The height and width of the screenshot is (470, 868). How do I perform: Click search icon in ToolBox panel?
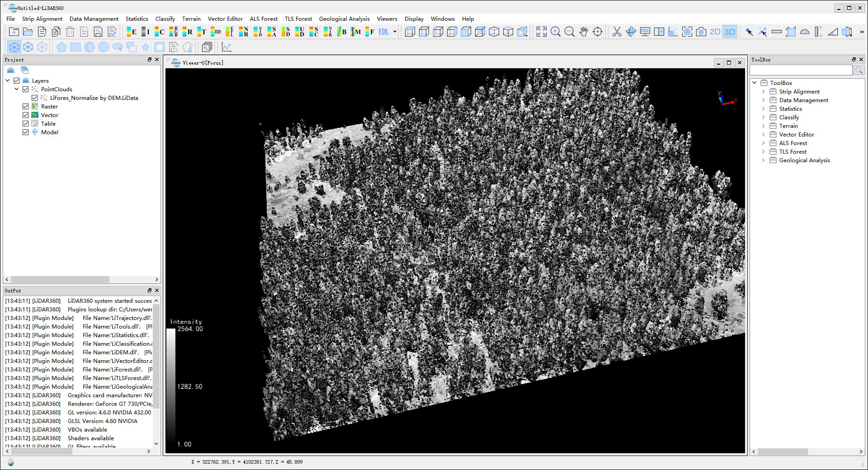tap(859, 70)
